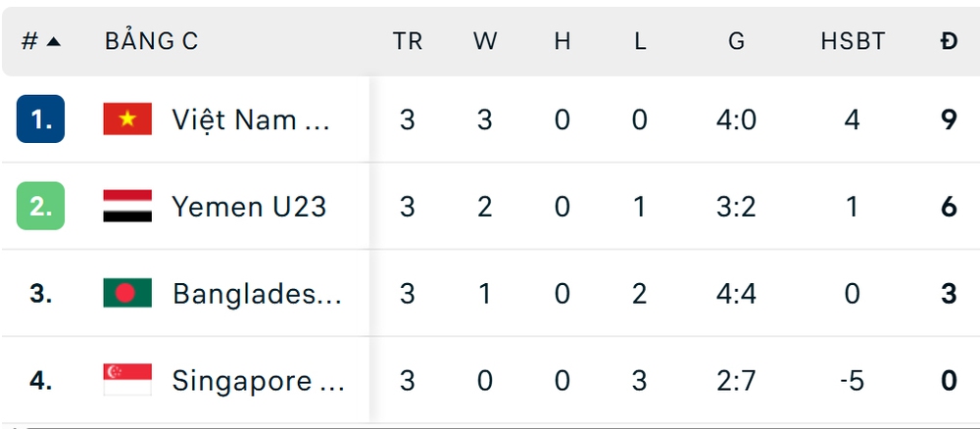
Task: Click the blue rank 1 badge
Action: pyautogui.click(x=40, y=119)
